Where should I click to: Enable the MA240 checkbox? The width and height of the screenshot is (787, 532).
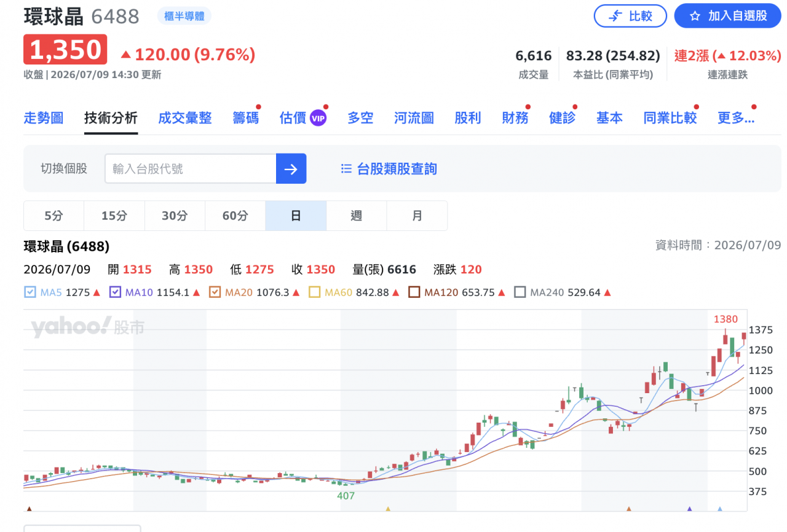520,292
